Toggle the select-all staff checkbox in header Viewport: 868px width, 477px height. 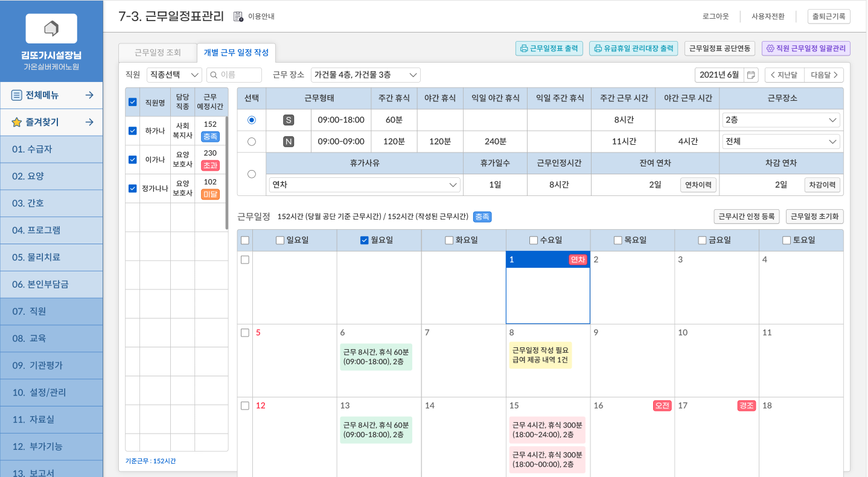click(133, 102)
